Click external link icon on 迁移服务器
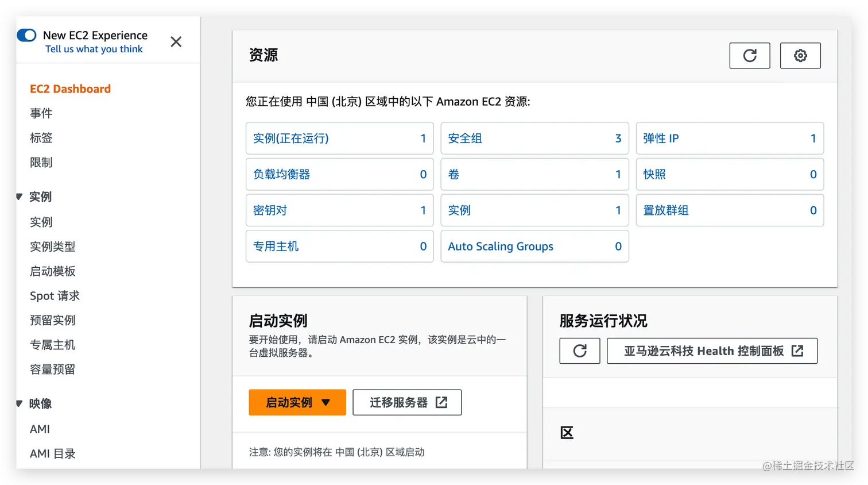The height and width of the screenshot is (485, 868). tap(441, 402)
